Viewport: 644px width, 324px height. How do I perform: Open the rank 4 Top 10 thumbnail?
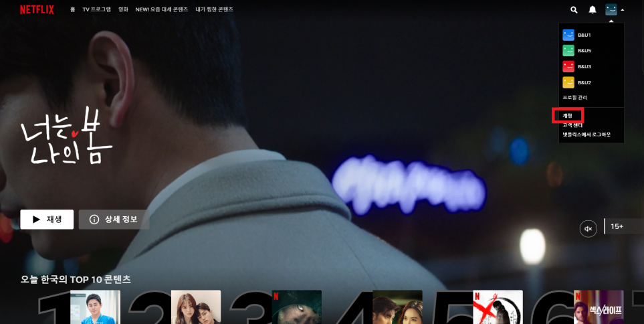[x=397, y=307]
